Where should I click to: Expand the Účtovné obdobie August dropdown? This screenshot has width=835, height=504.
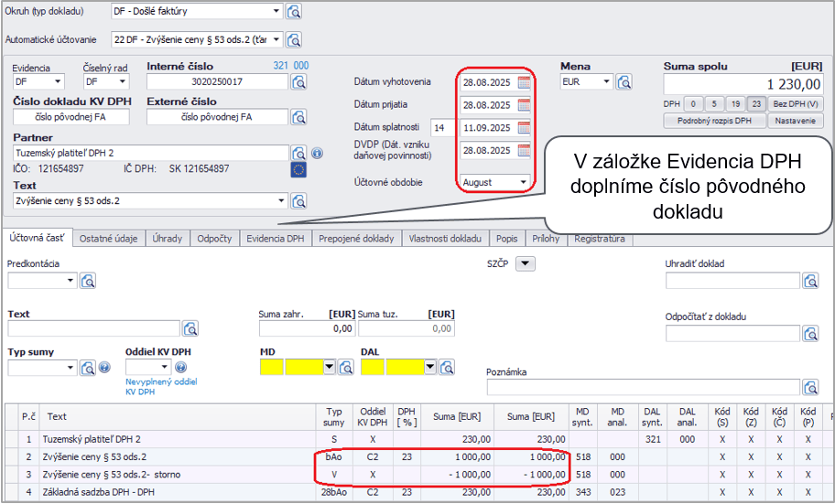[x=524, y=183]
